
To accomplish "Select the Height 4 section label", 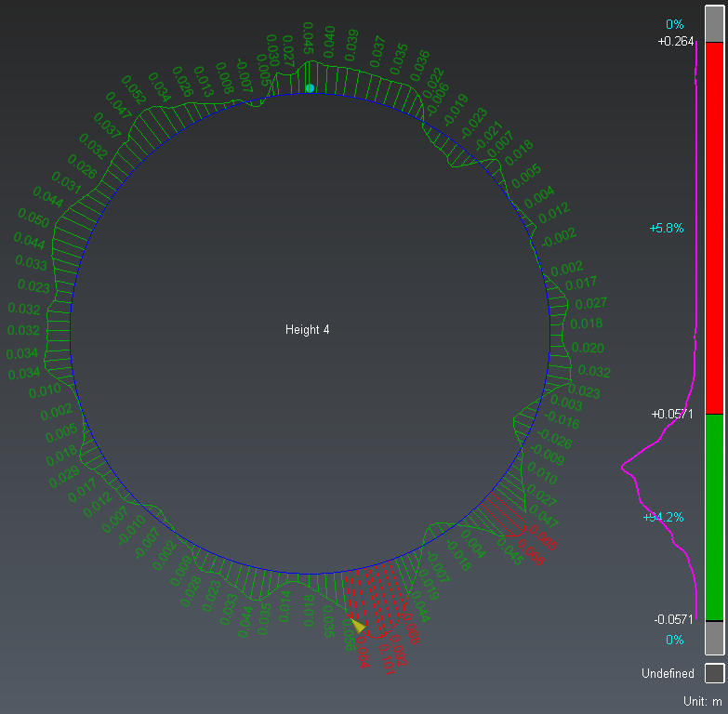I will click(307, 330).
